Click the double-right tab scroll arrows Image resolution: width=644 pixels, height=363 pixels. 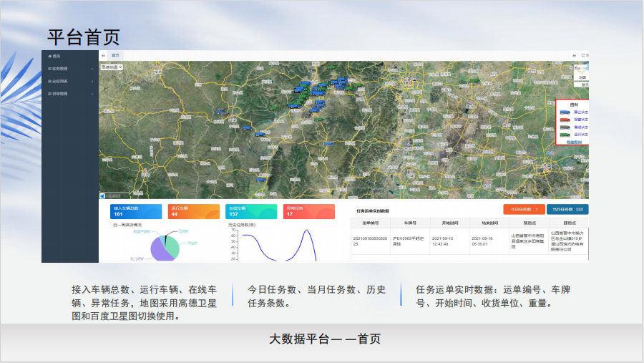(574, 55)
